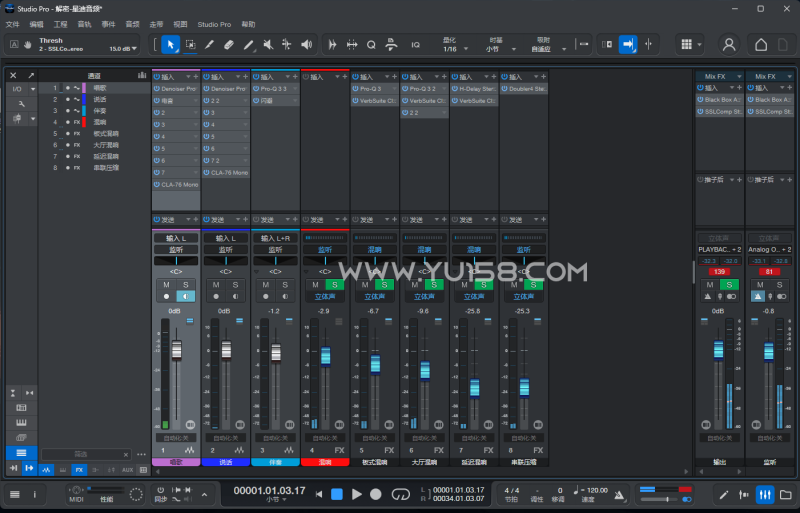Click the channel 4 blue volume fader
Screen dimensions: 800x513
[x=326, y=356]
